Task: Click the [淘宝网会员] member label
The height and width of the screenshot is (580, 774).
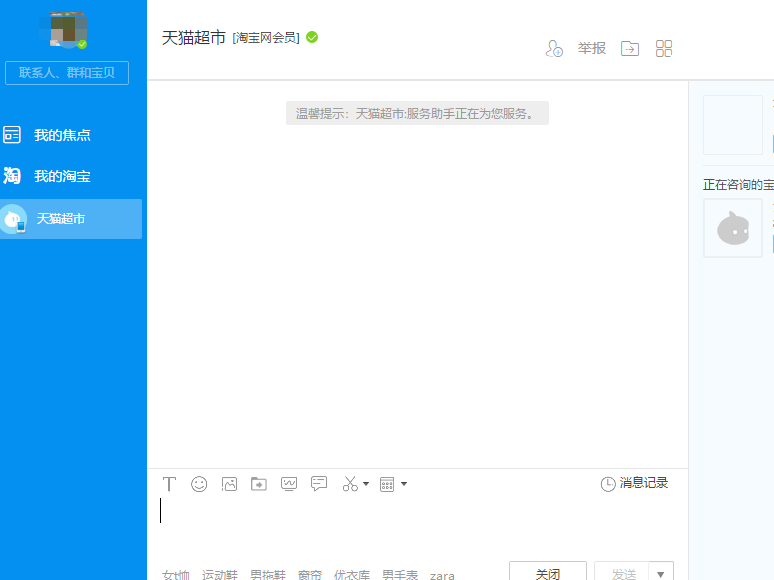Action: click(x=266, y=38)
